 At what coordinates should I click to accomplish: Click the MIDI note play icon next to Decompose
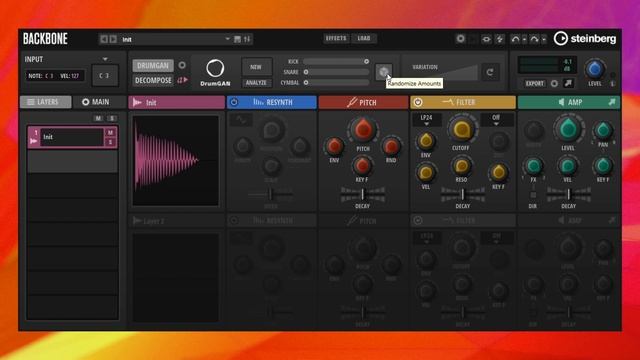[x=182, y=80]
